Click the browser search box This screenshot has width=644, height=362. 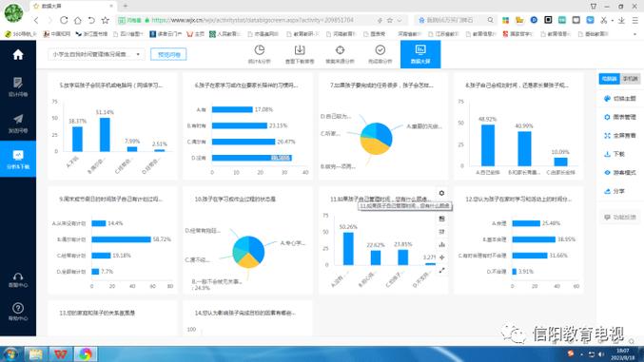[x=456, y=20]
